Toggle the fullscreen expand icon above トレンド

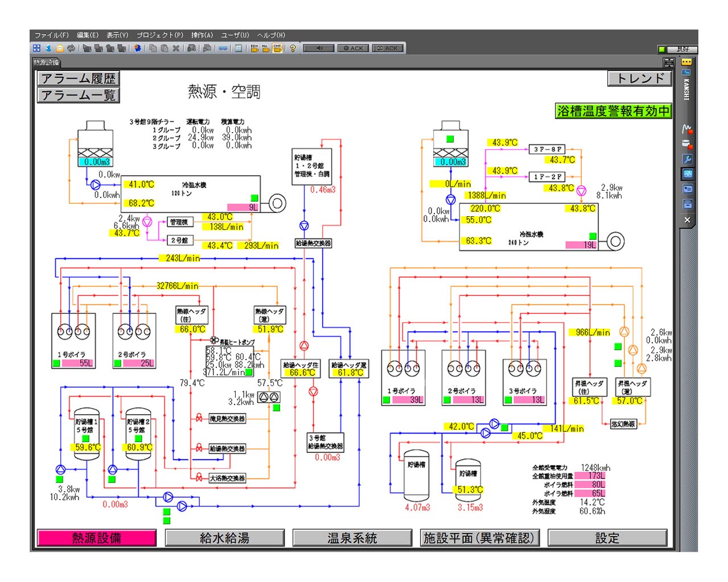(x=669, y=63)
